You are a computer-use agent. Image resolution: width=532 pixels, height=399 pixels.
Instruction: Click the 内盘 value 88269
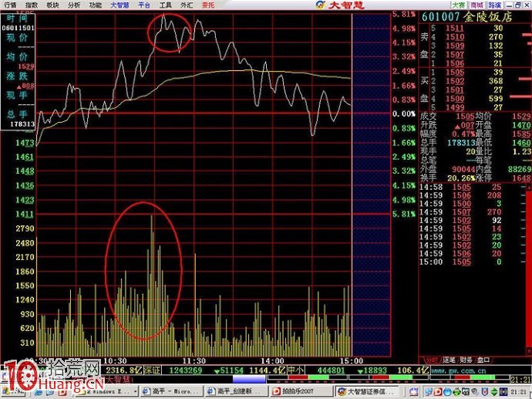520,170
